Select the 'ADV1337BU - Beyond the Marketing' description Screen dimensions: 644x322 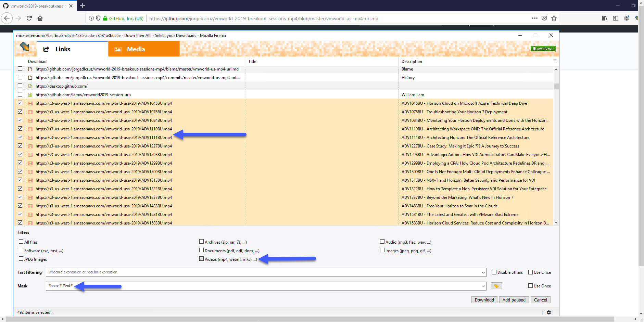point(457,197)
